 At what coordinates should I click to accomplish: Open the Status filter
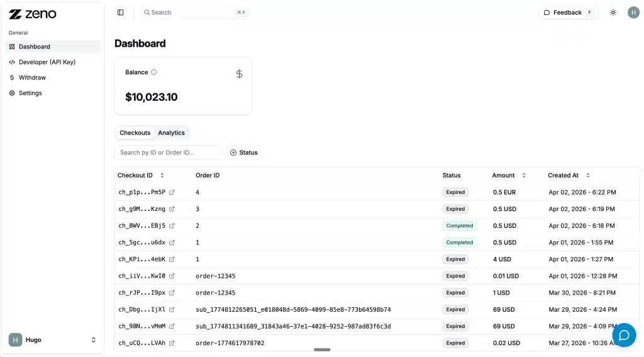[x=244, y=152]
